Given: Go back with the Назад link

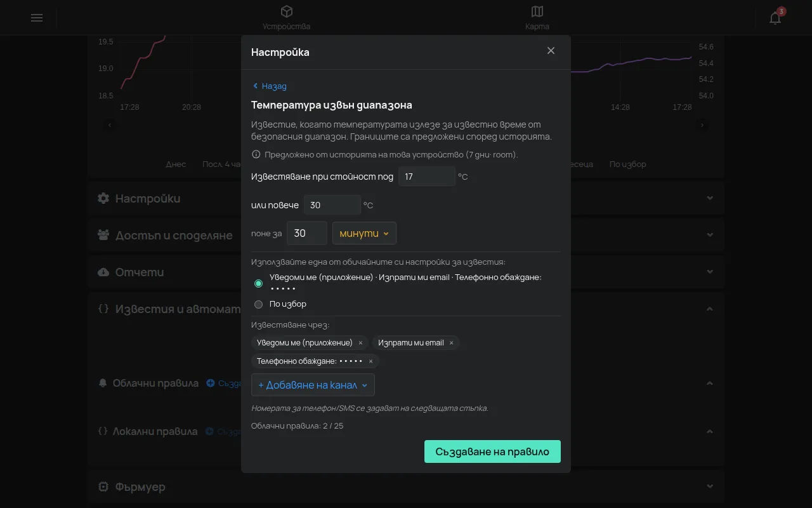Looking at the screenshot, I should click(270, 86).
